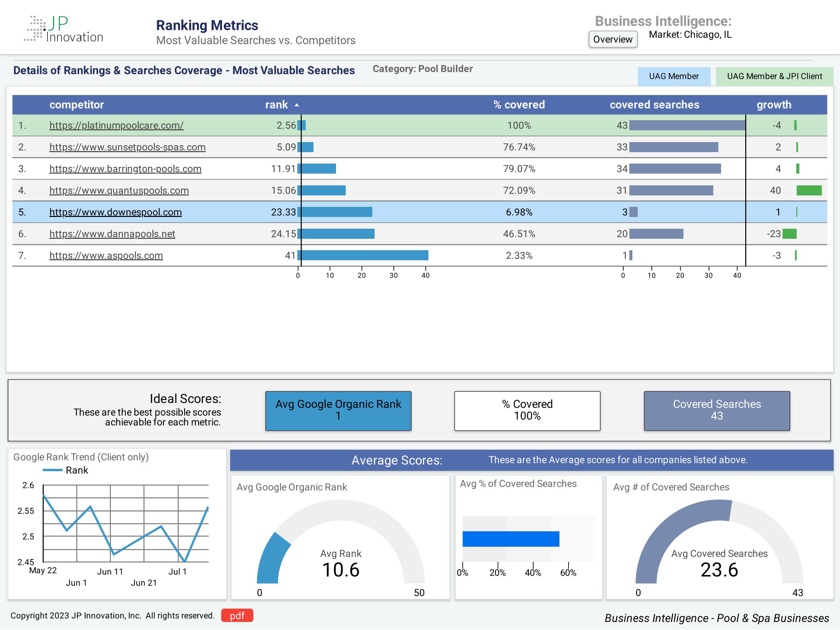Click Market: Chicago, IL text
The image size is (840, 630).
(690, 35)
